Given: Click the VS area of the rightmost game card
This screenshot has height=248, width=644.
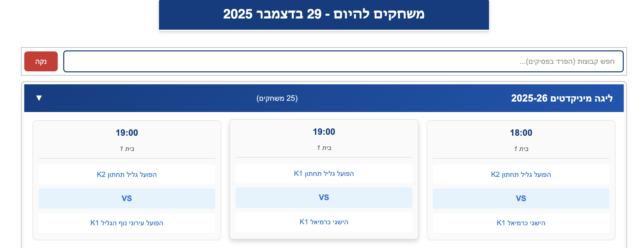Looking at the screenshot, I should point(521,199).
